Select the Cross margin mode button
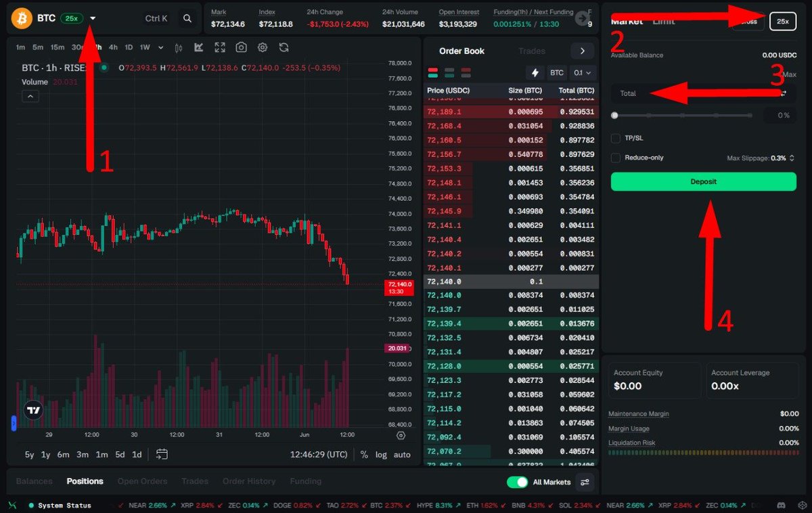This screenshot has height=513, width=812. (x=748, y=22)
